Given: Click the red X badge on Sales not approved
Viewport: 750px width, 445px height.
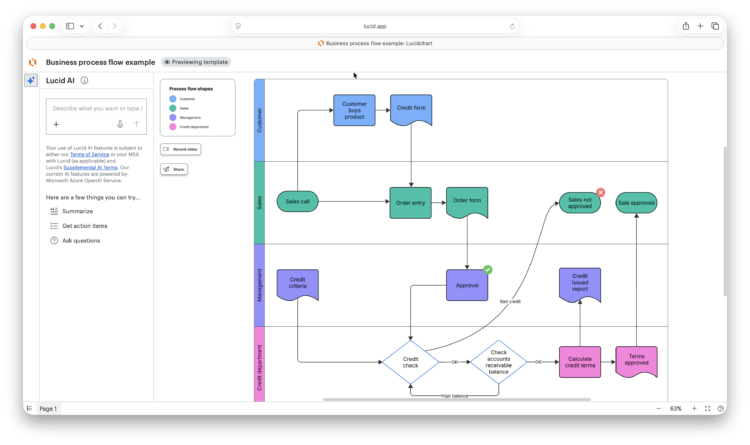Looking at the screenshot, I should click(601, 192).
